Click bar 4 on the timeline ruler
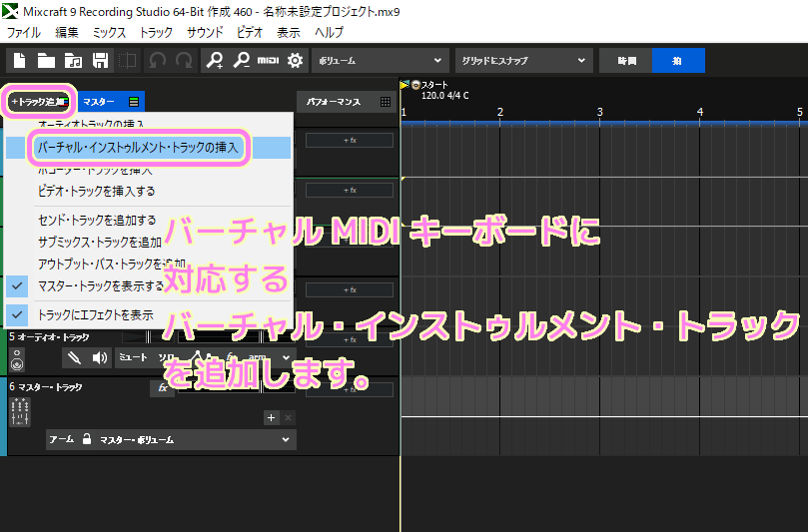This screenshot has width=808, height=532. pos(700,112)
